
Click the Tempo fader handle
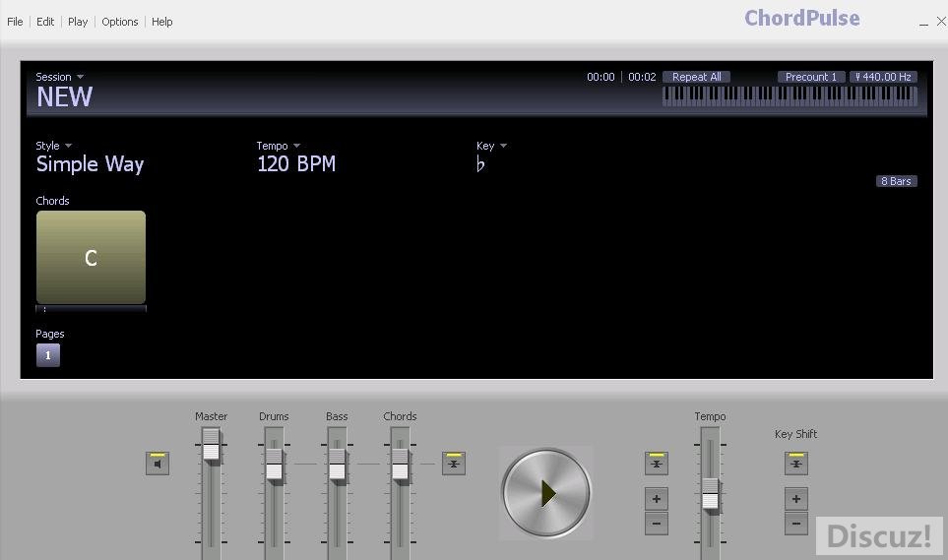(710, 495)
